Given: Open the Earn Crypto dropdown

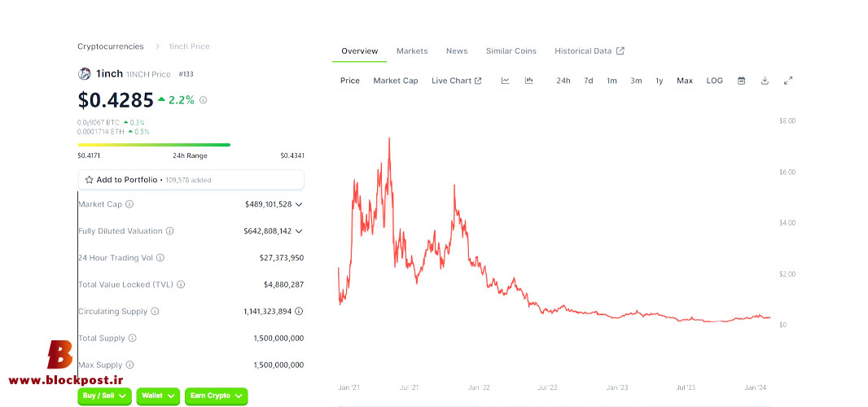Looking at the screenshot, I should (x=217, y=396).
